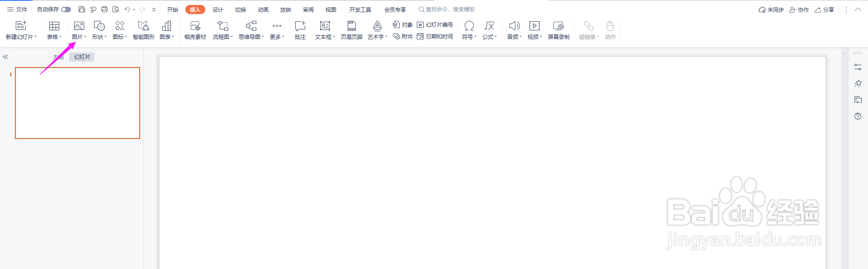The width and height of the screenshot is (868, 269).
Task: Add a Comment (批注) icon
Action: pyautogui.click(x=300, y=26)
